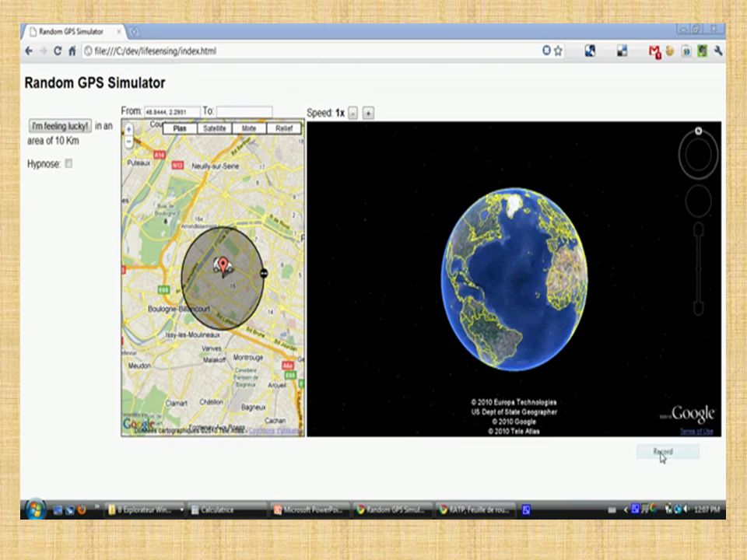Click the volume icon in system tray
The height and width of the screenshot is (560, 747).
click(686, 509)
